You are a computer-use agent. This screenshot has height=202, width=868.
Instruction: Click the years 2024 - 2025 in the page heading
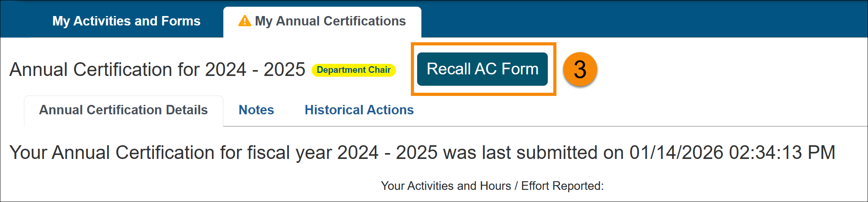click(x=255, y=70)
